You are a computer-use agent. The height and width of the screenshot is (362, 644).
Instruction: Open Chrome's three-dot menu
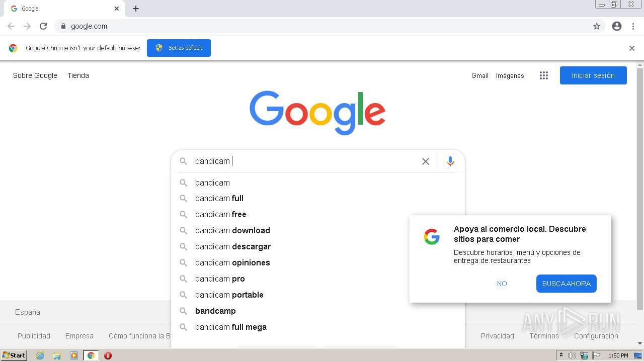coord(633,26)
